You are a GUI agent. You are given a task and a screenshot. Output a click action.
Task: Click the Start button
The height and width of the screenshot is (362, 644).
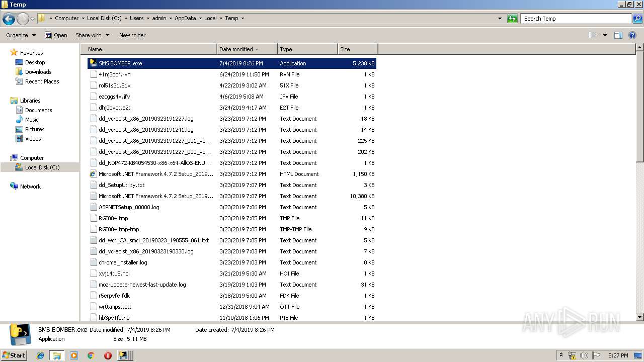[x=14, y=355]
